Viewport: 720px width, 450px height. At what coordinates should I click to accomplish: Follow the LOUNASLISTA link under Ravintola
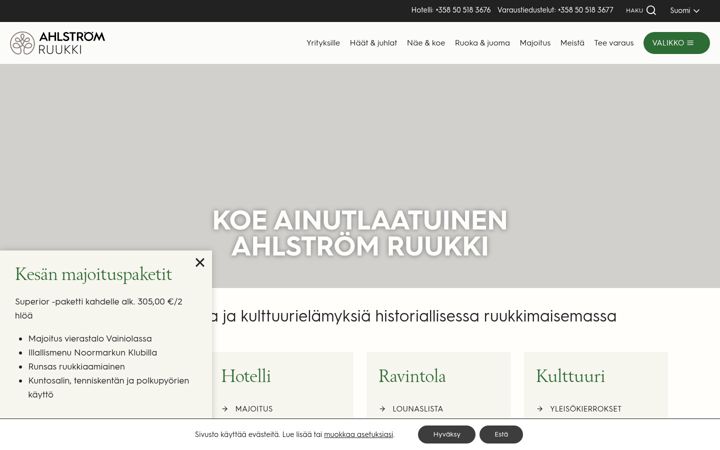pyautogui.click(x=418, y=408)
